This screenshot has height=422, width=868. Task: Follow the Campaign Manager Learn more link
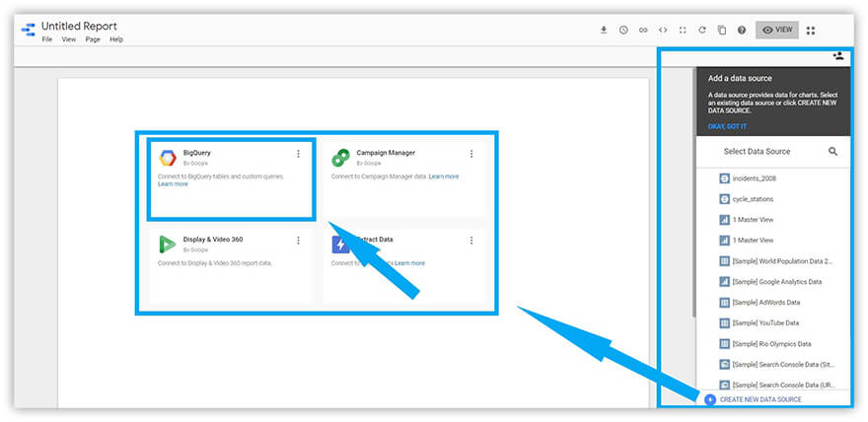click(x=444, y=176)
